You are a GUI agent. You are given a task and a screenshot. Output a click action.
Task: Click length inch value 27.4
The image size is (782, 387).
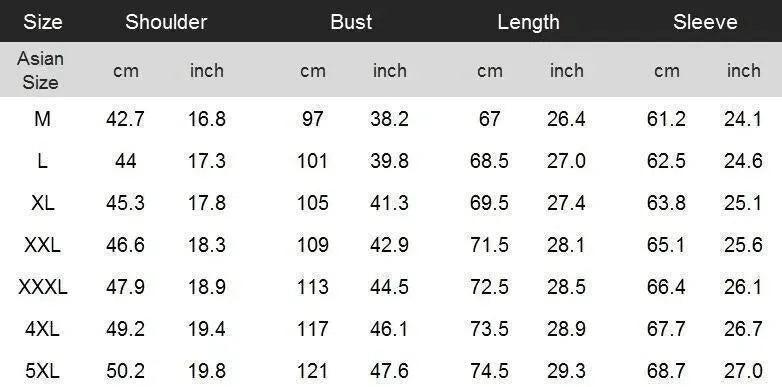(566, 203)
